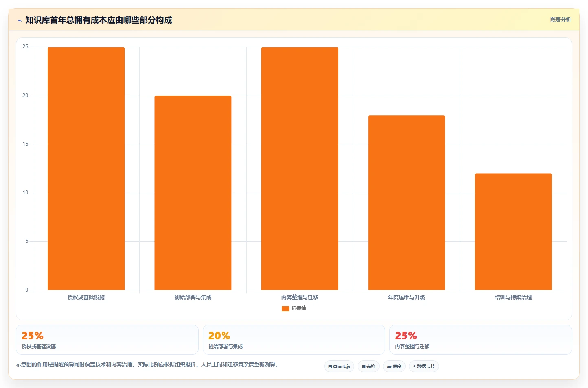Click the 数据卡片 tag
Screen dimensions: 588x388
coord(424,366)
